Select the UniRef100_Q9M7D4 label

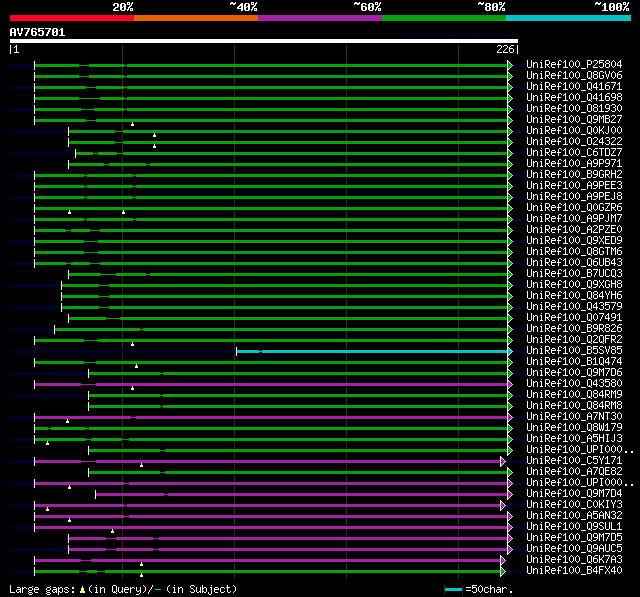[x=574, y=494]
